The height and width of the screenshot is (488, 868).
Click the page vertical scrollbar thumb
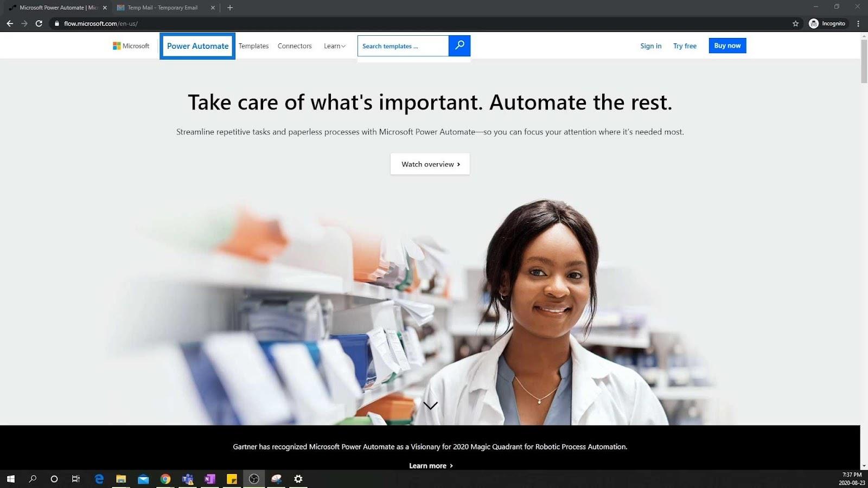[864, 61]
